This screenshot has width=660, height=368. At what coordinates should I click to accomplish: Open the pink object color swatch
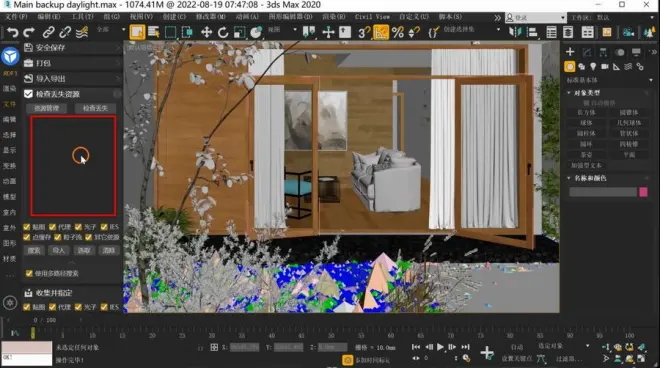(x=643, y=192)
